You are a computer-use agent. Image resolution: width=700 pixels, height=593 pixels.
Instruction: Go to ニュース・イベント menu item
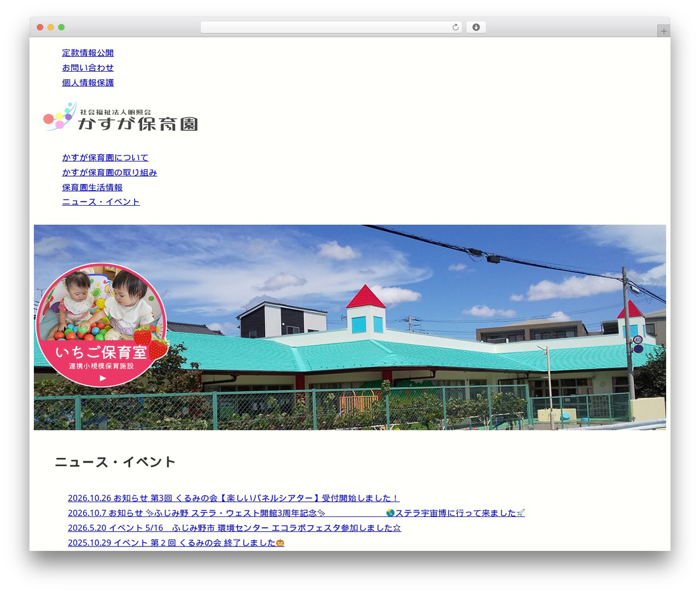tap(101, 202)
